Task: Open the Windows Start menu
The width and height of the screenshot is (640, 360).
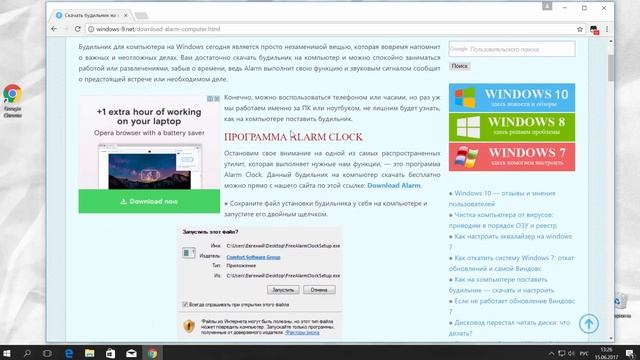Action: (7, 353)
